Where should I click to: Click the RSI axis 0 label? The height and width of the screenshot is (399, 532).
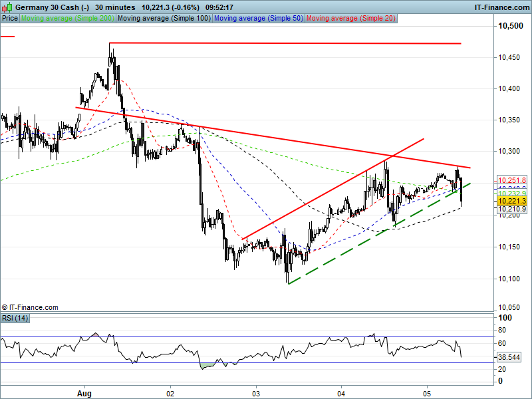point(500,381)
